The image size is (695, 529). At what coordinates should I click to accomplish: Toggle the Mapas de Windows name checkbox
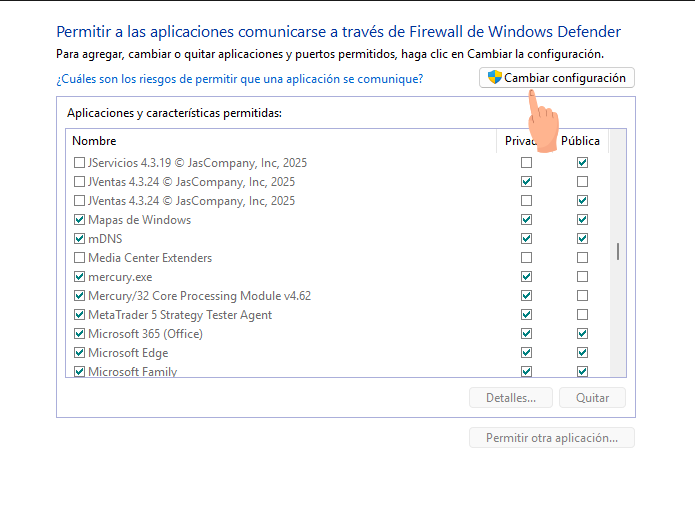pos(79,220)
